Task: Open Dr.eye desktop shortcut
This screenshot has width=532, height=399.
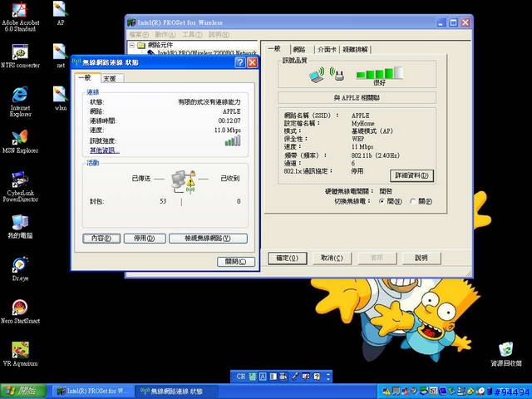Action: pyautogui.click(x=20, y=269)
